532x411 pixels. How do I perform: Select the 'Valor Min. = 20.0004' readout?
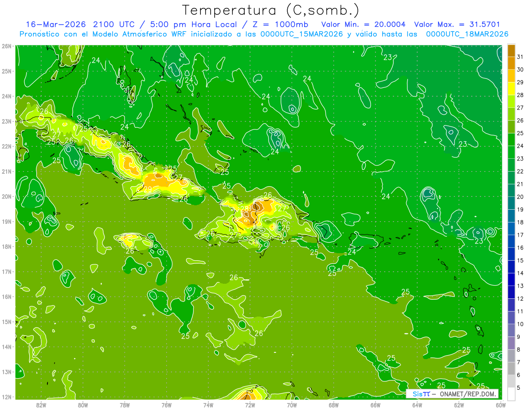[x=363, y=24]
